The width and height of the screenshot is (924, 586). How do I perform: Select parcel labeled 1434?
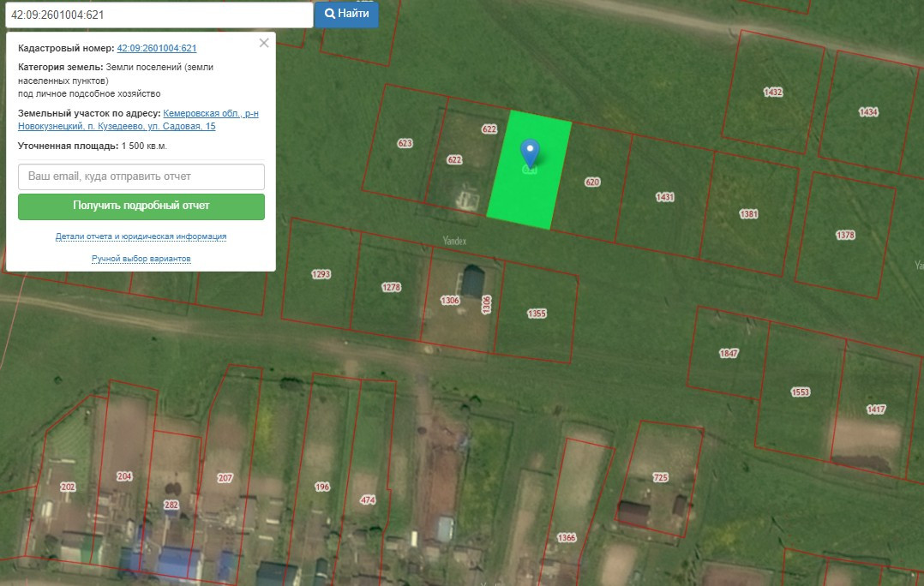(x=868, y=112)
